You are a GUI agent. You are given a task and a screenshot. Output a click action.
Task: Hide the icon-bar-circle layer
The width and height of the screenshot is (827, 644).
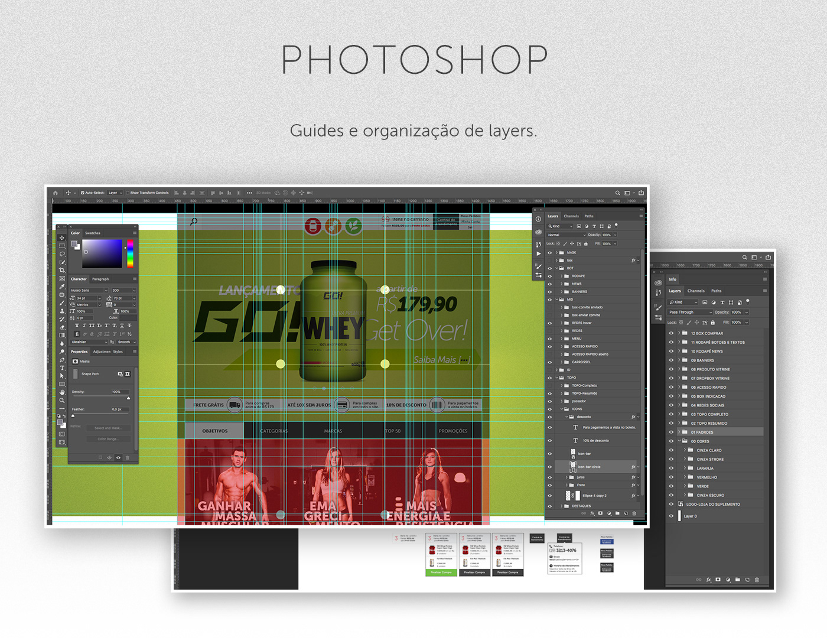tap(549, 467)
